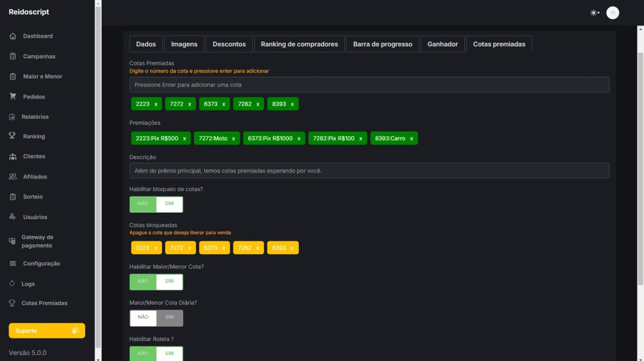Click the Gateway de pagamento icon

(x=13, y=241)
